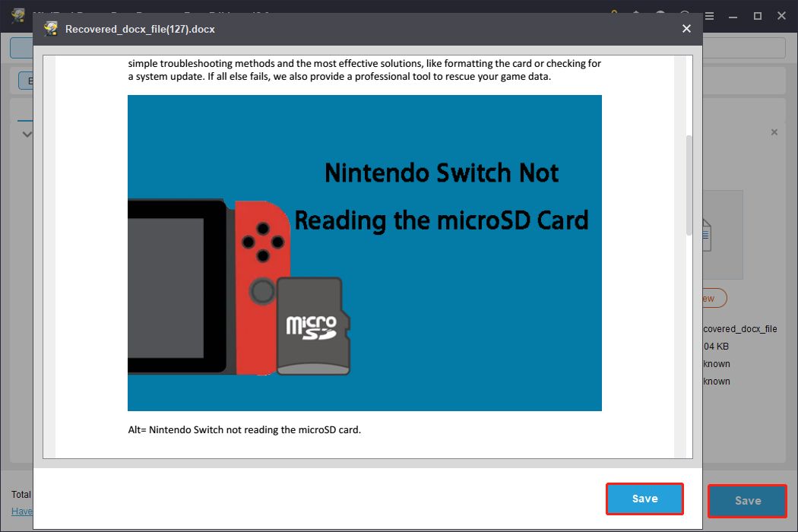Maximize the main recovery application window
This screenshot has width=798, height=532.
[x=757, y=16]
